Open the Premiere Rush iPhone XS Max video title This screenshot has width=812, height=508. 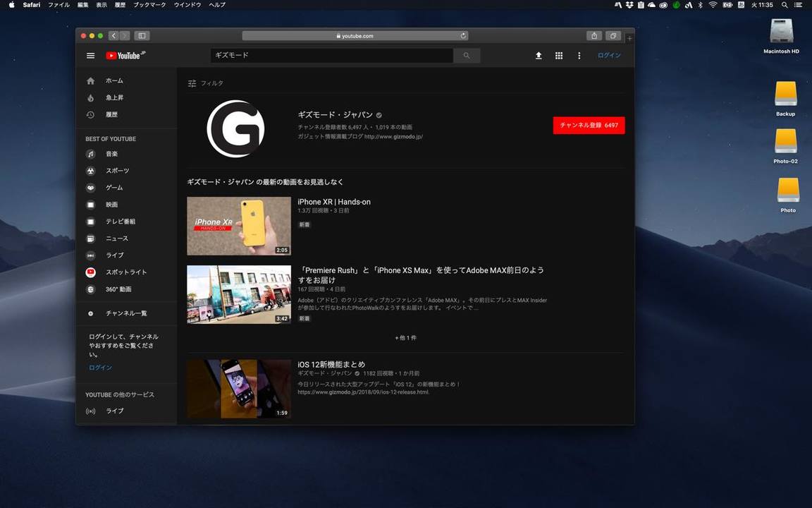(x=421, y=275)
